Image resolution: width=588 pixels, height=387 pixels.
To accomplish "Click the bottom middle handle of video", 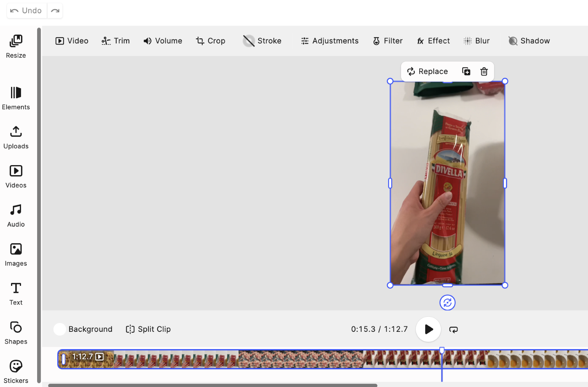I will [448, 285].
